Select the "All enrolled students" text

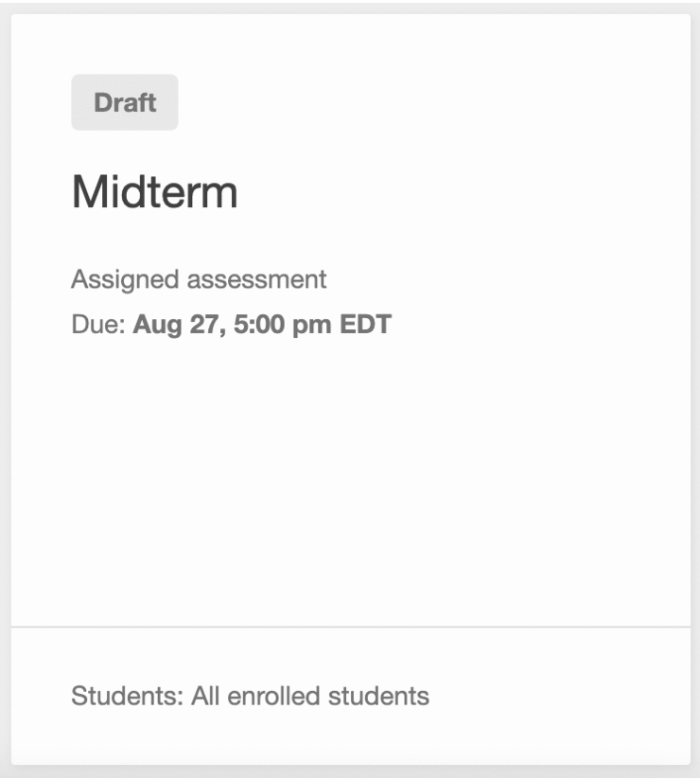pyautogui.click(x=310, y=696)
